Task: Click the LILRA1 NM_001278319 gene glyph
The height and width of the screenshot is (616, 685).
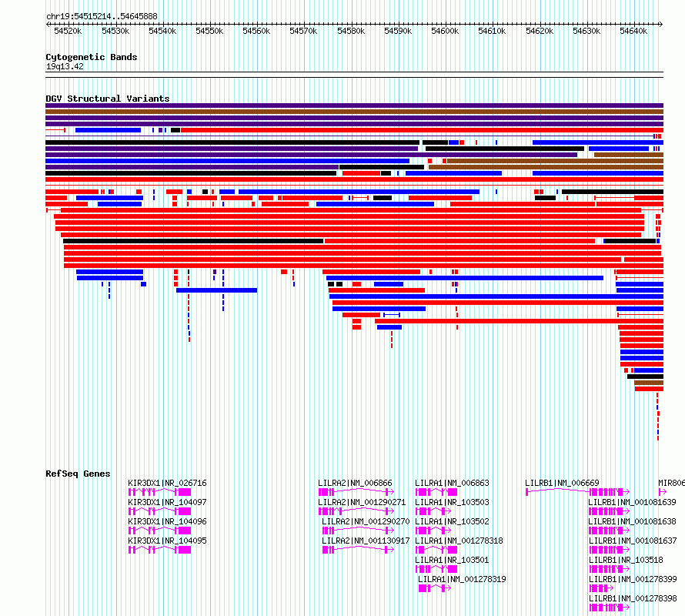Action: click(435, 588)
